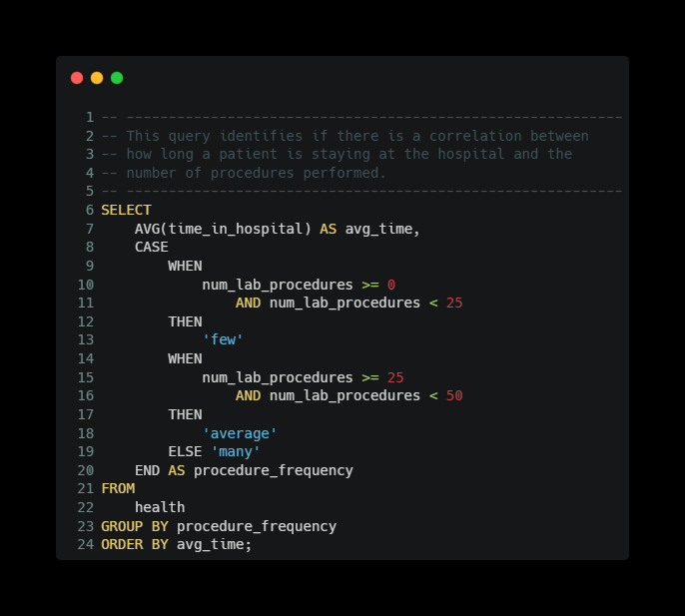Image resolution: width=685 pixels, height=616 pixels.
Task: Click the END keyword on line 20
Action: click(x=147, y=470)
